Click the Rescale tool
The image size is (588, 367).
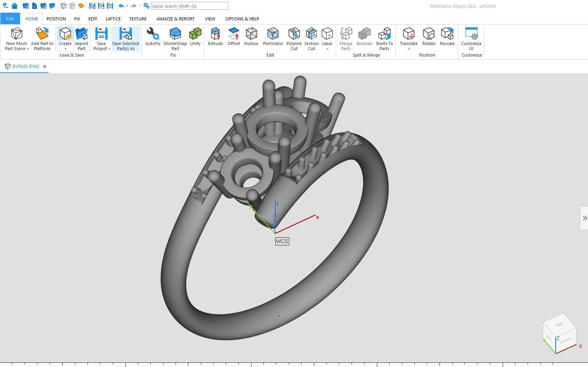447,37
